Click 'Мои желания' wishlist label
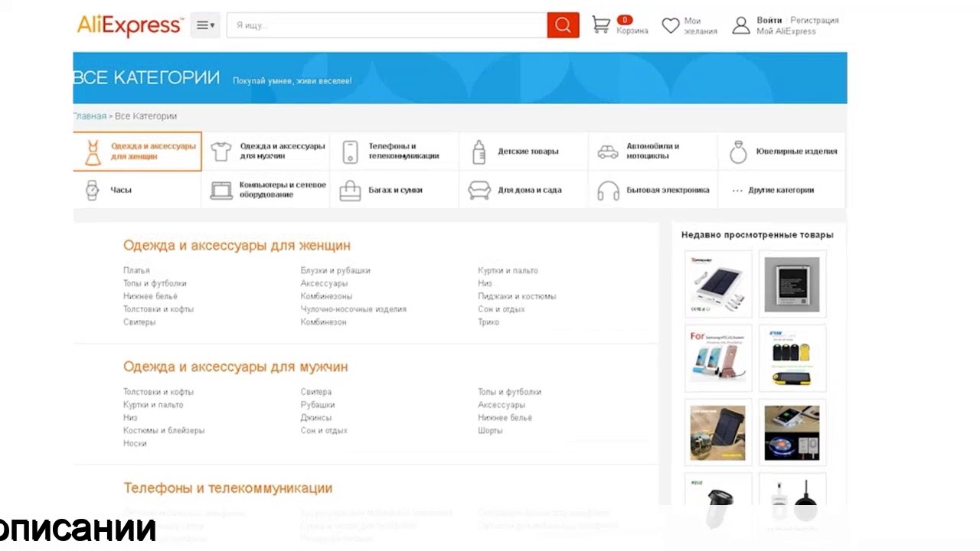The height and width of the screenshot is (551, 980). point(701,26)
